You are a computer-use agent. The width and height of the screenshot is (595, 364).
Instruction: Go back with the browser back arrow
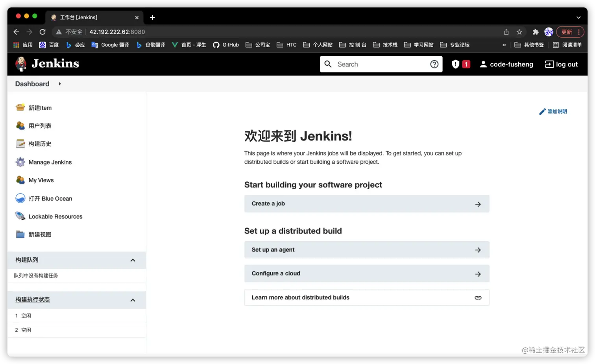[16, 32]
